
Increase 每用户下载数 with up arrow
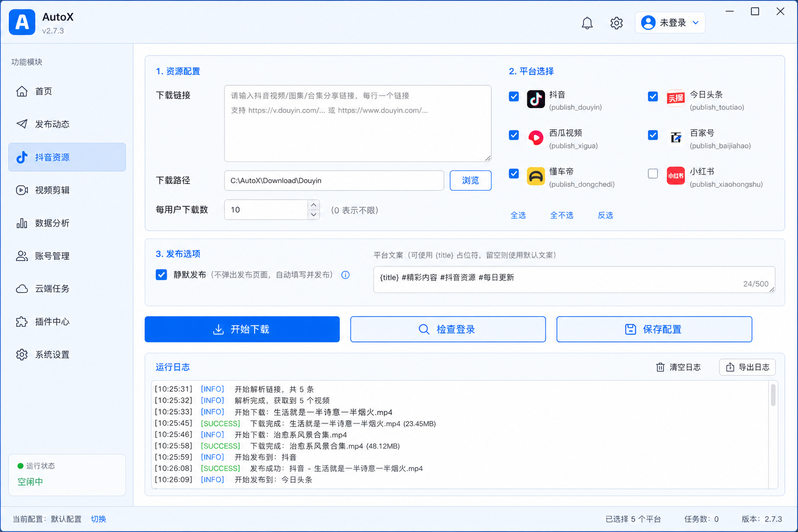click(x=313, y=205)
